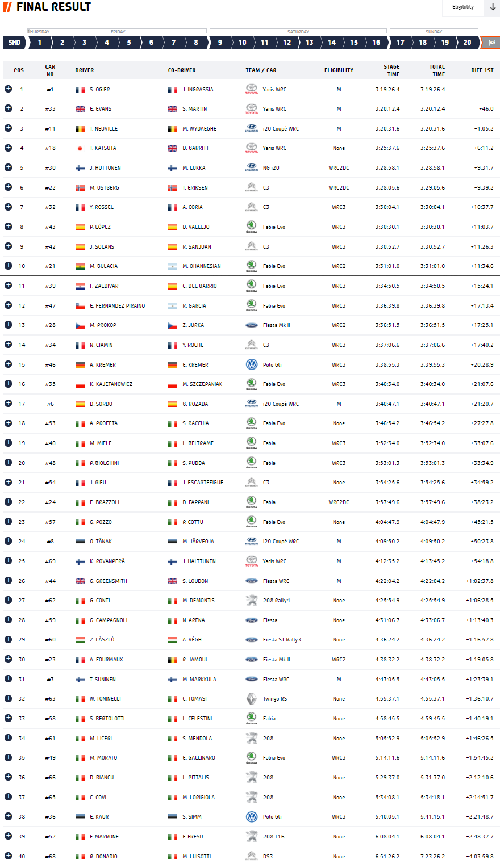Expand S. Ogier's row with plus icon
Image resolution: width=500 pixels, height=868 pixels.
[8, 89]
